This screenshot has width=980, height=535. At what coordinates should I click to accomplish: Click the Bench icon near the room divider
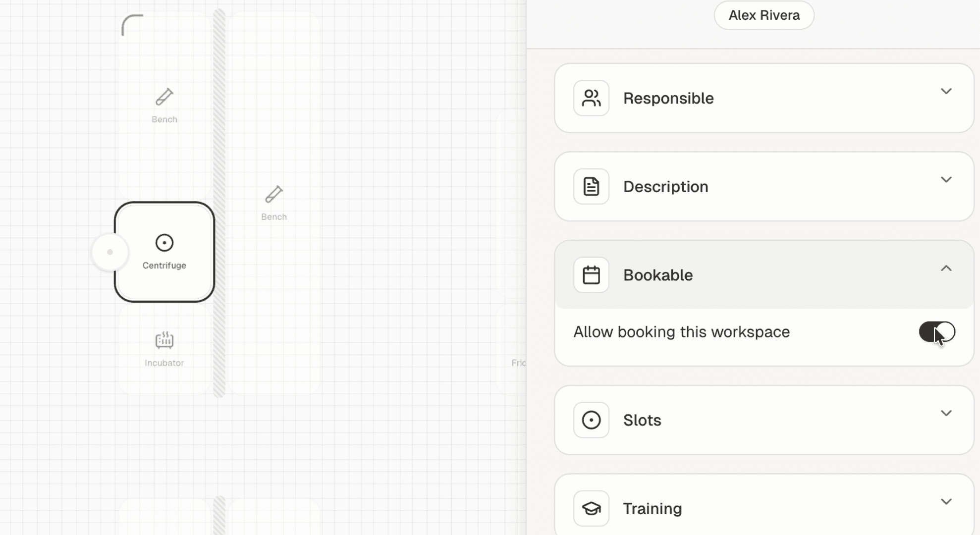pos(273,195)
